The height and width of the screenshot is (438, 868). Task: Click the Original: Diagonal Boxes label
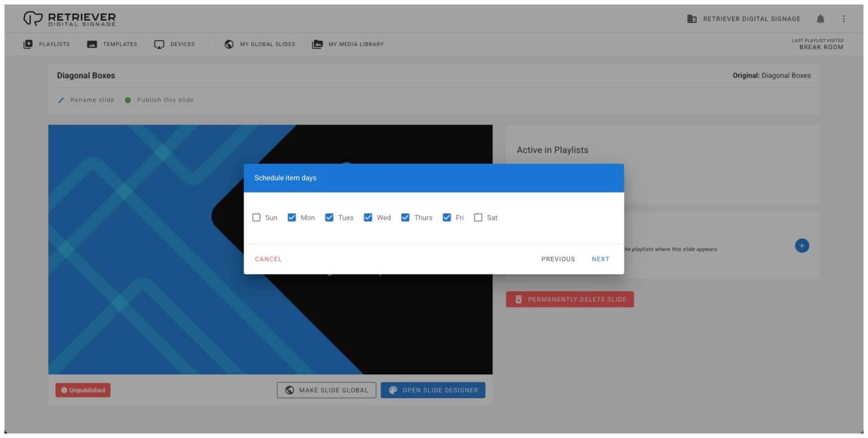tap(771, 75)
